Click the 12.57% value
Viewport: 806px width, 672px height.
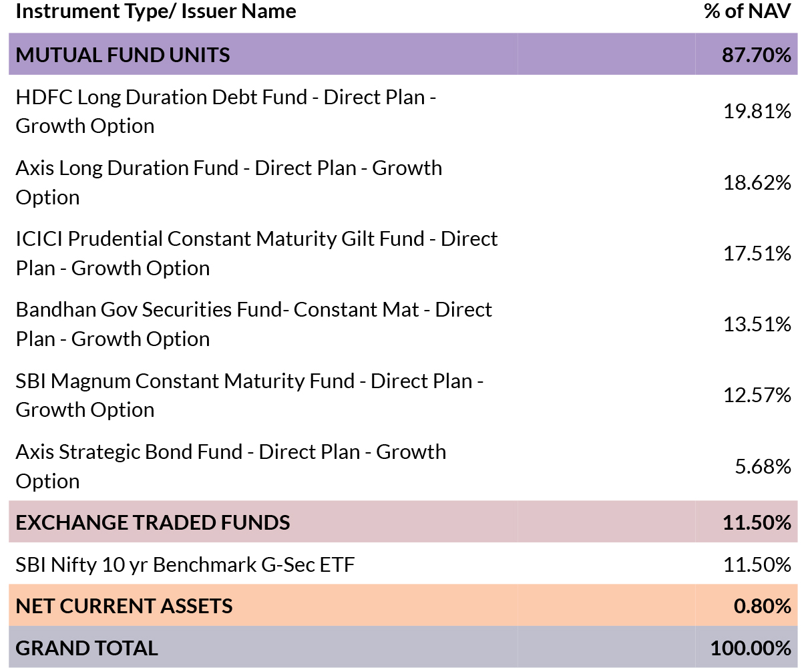(x=757, y=395)
